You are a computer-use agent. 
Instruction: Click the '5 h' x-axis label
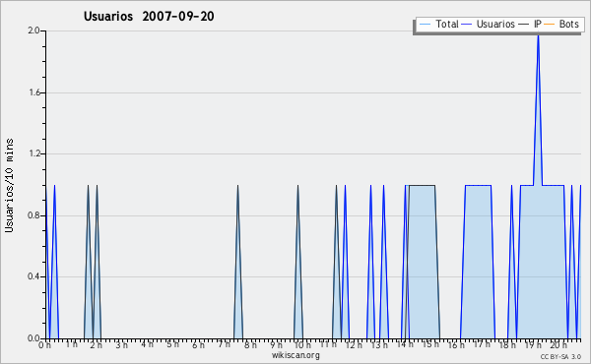point(173,344)
